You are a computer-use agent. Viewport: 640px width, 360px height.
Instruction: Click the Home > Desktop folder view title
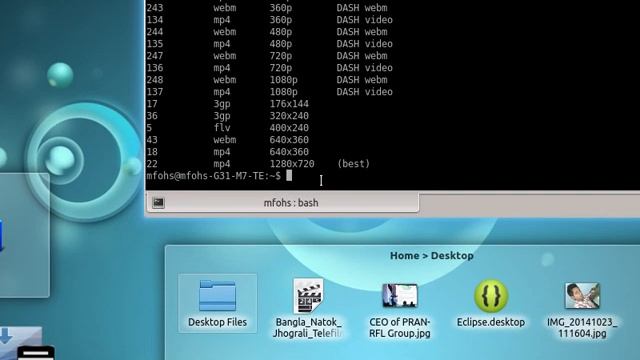[431, 256]
